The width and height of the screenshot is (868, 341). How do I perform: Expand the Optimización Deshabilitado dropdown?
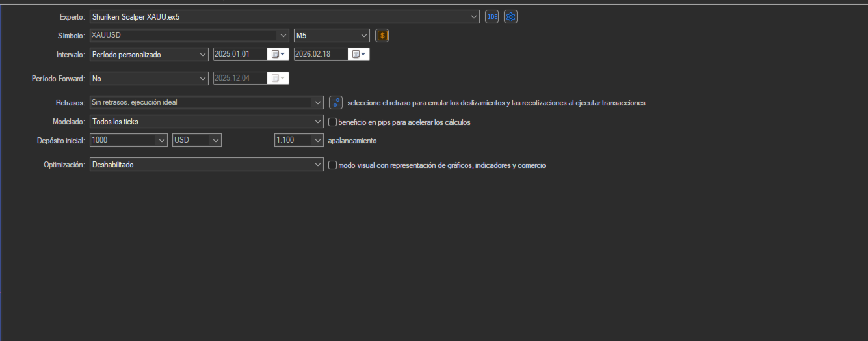tap(317, 165)
